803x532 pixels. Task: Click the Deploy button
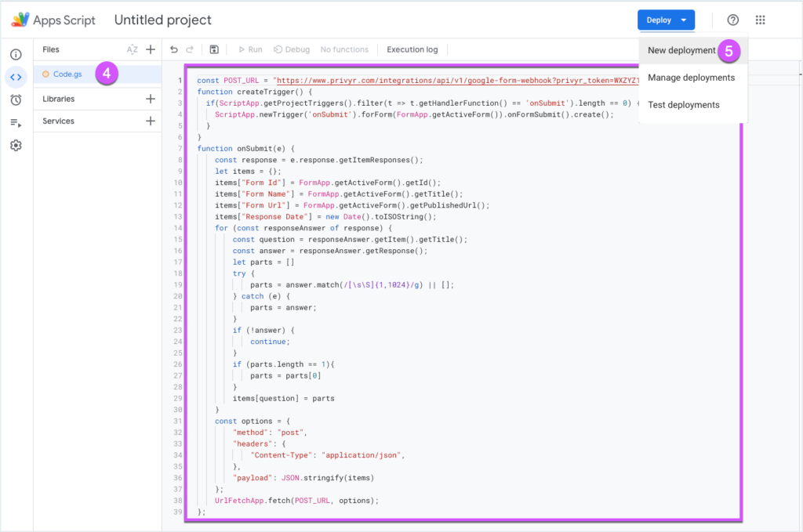(666, 20)
